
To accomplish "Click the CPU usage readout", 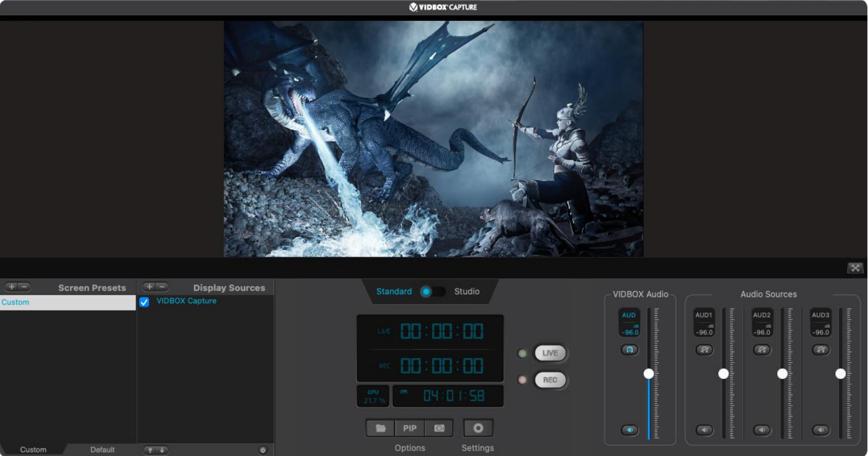I will click(373, 397).
